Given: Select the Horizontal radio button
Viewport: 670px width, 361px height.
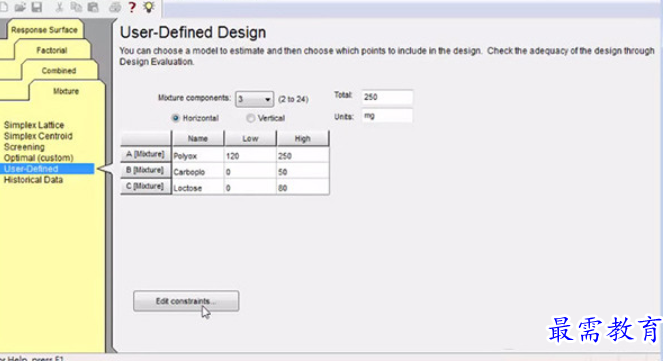Looking at the screenshot, I should (x=176, y=118).
